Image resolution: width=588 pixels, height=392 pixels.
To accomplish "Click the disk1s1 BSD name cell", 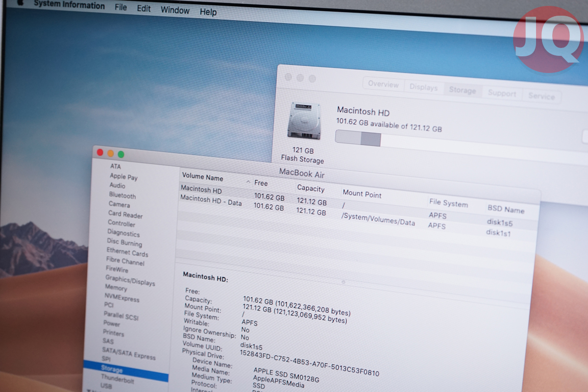I will pyautogui.click(x=498, y=233).
